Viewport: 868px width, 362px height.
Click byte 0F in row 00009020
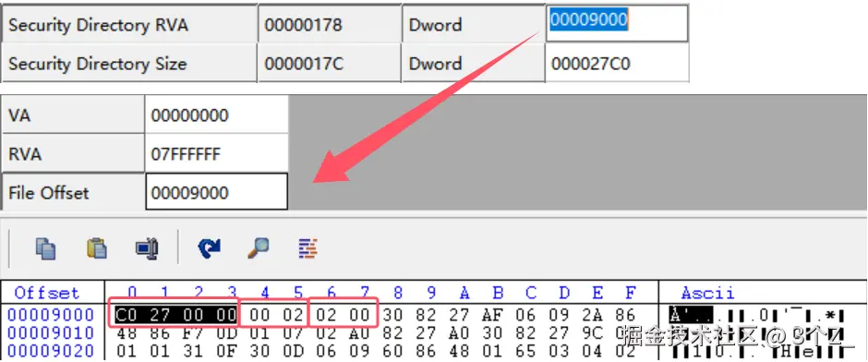pyautogui.click(x=226, y=350)
